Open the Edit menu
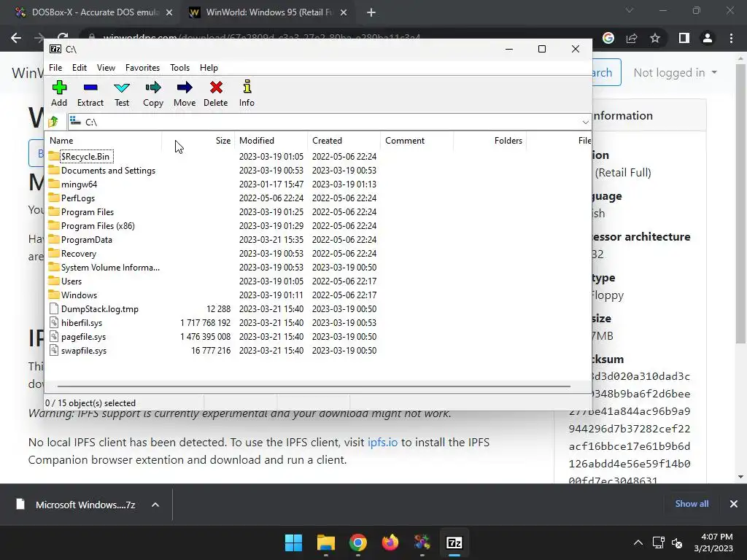Screen dimensions: 747x560 coord(79,68)
